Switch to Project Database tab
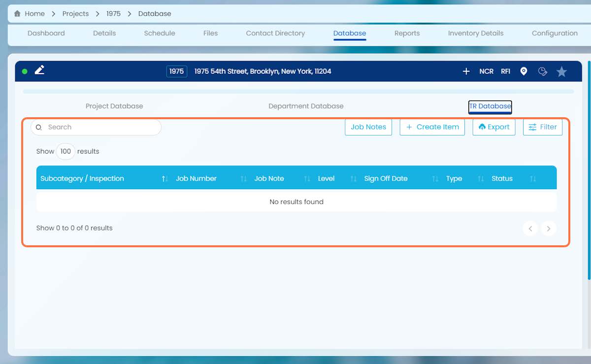 click(x=114, y=106)
